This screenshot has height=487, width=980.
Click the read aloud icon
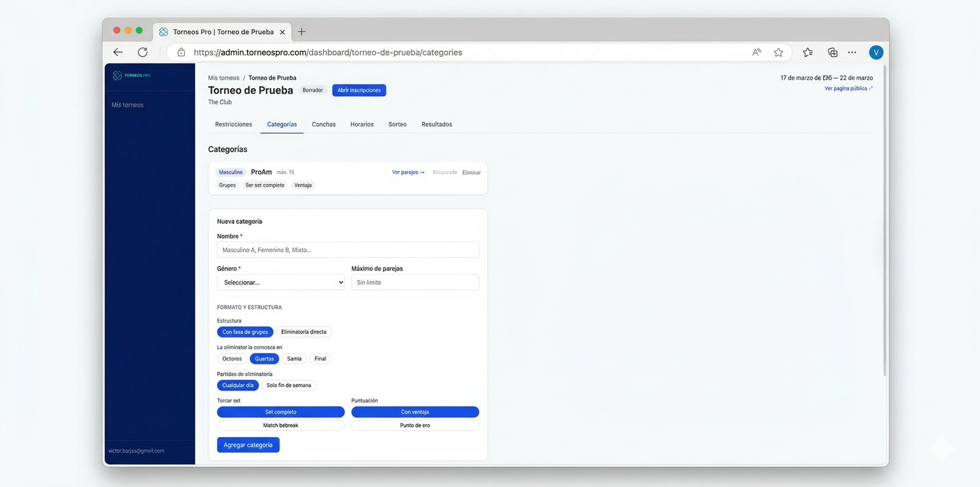[x=756, y=52]
